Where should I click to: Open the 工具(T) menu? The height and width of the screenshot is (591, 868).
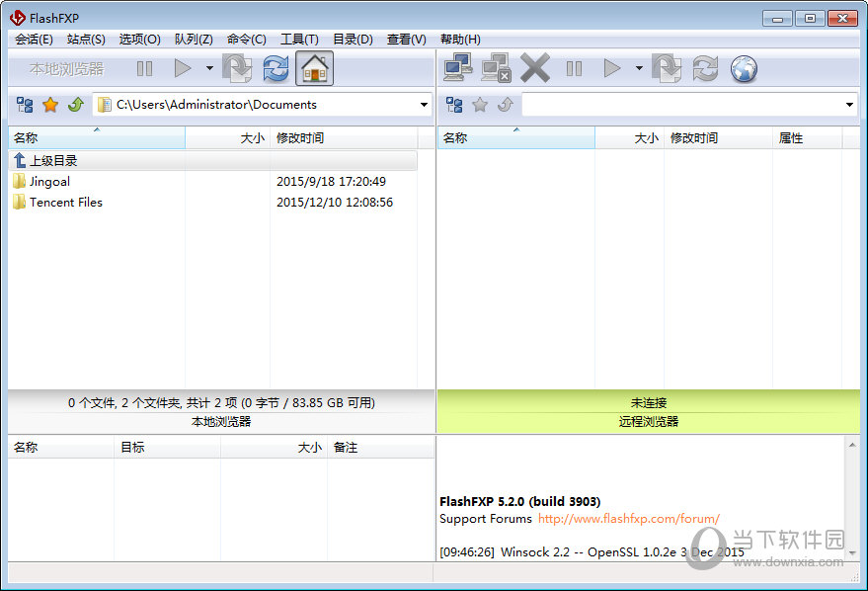[299, 40]
